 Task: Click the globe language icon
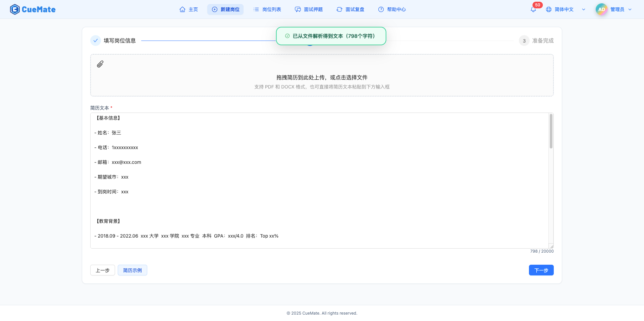(x=549, y=9)
